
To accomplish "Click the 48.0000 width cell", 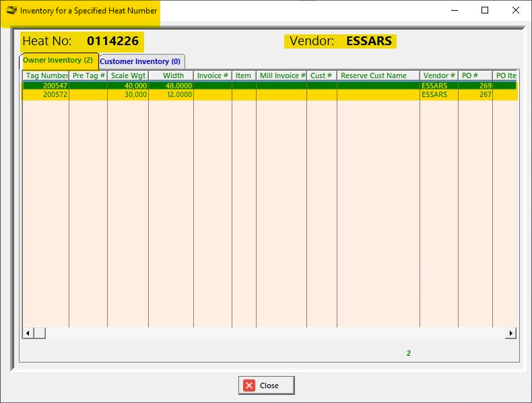I will click(171, 86).
